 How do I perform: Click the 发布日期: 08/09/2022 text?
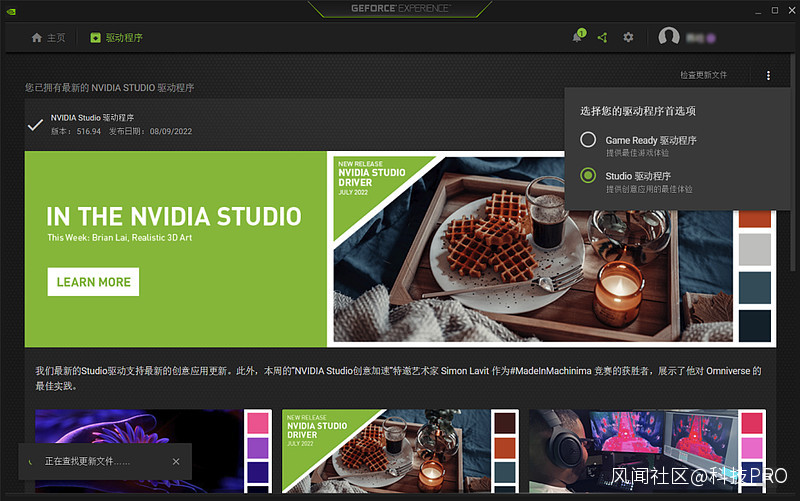(151, 132)
